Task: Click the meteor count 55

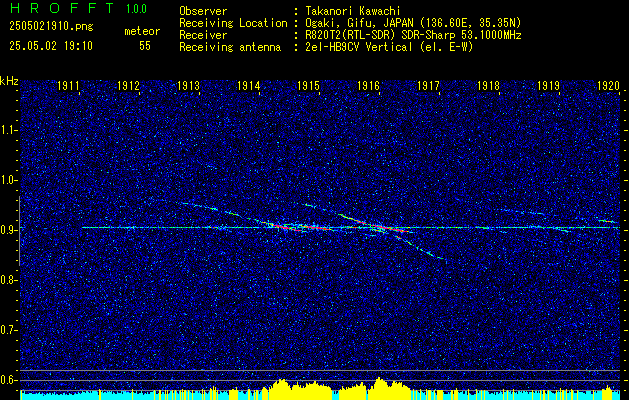Action: click(x=145, y=46)
